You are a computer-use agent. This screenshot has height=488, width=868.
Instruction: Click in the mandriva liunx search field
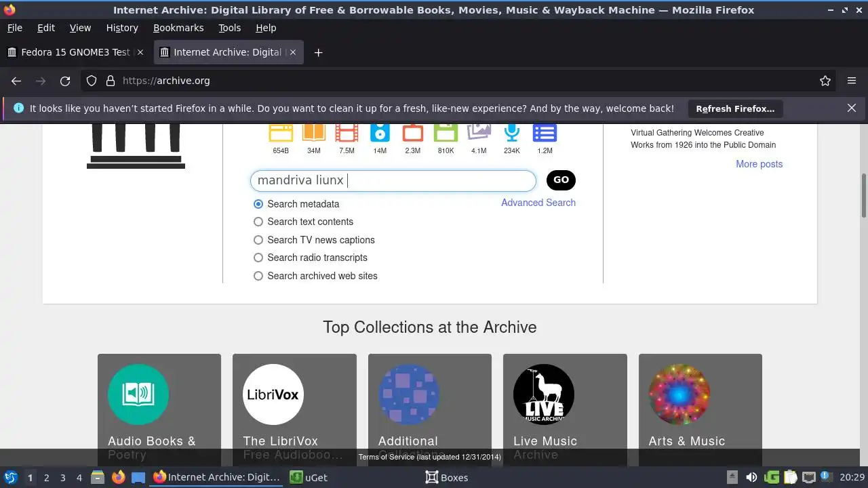pos(393,180)
